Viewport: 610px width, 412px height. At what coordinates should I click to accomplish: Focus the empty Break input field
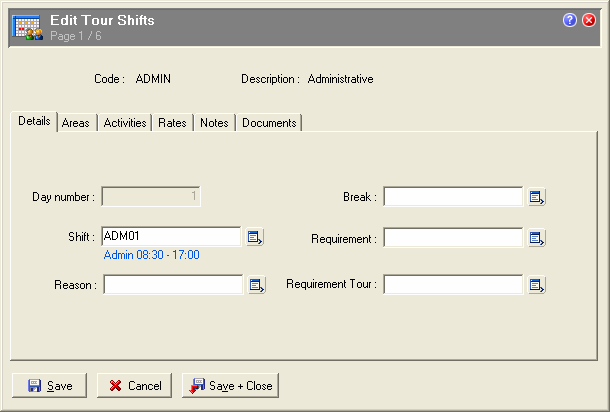[x=452, y=197]
